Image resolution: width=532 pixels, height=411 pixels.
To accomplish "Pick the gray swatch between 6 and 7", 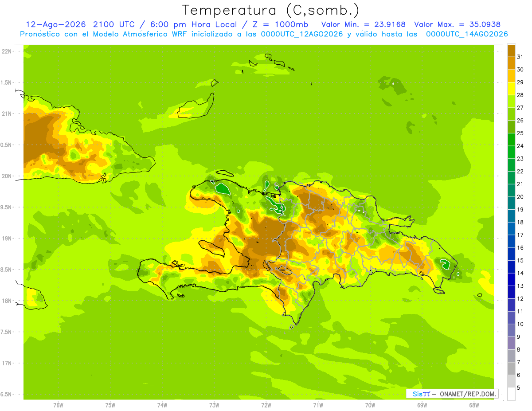I will 511,368.
